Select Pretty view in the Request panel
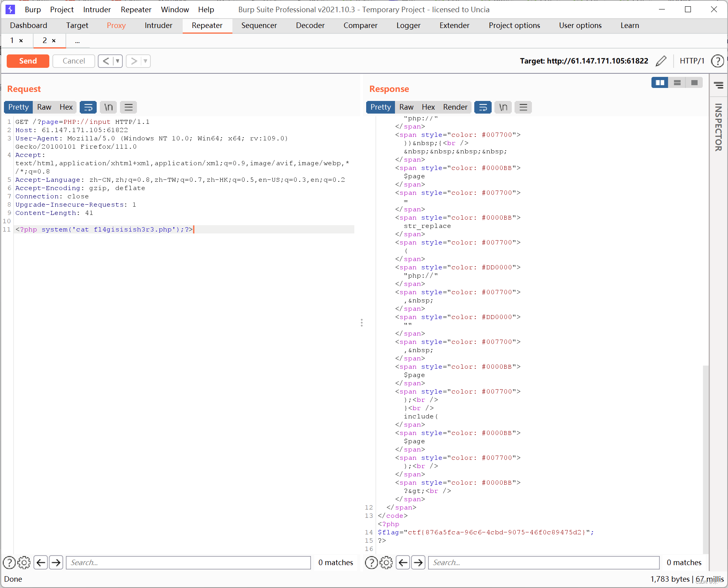The width and height of the screenshot is (728, 588). (x=19, y=107)
